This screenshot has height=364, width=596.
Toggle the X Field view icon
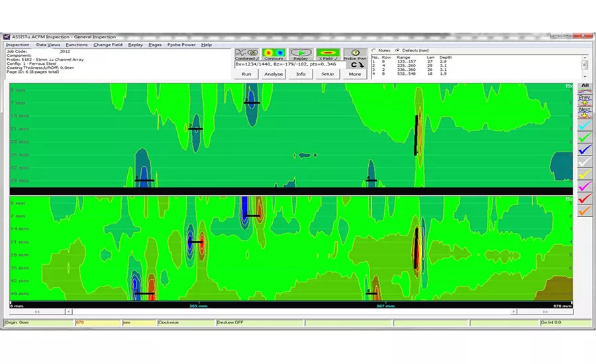328,54
